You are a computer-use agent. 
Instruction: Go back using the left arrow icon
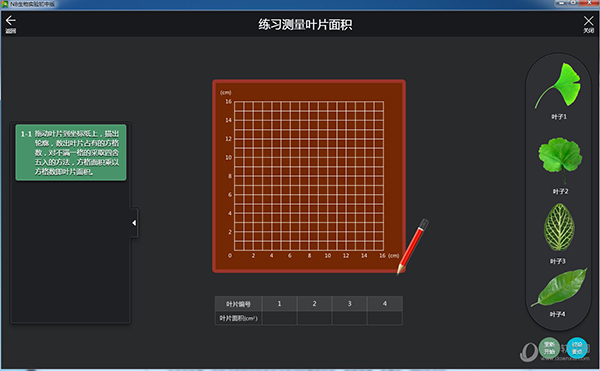coord(11,21)
